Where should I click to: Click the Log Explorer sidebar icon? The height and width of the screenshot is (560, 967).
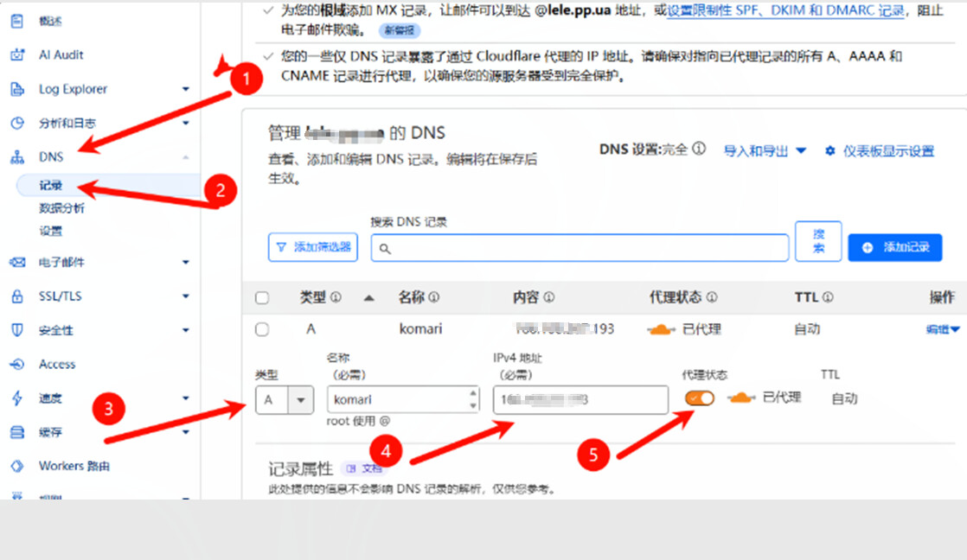click(16, 89)
